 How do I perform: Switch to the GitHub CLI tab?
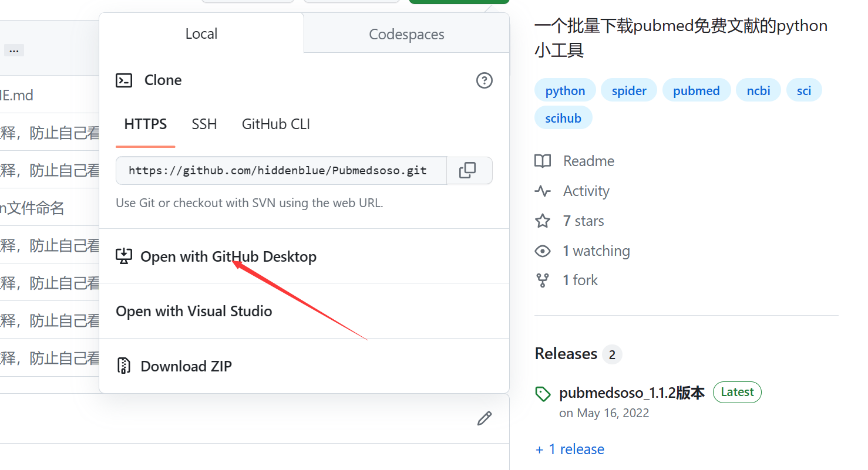(275, 124)
